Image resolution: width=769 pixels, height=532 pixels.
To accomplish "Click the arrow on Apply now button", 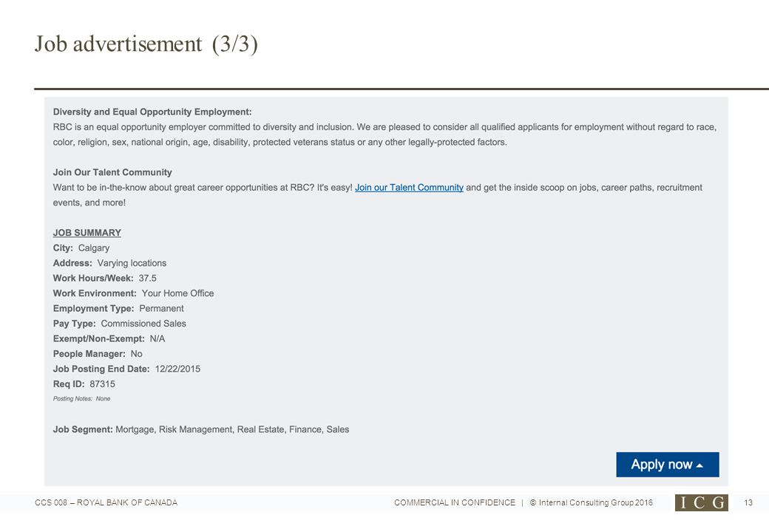I will tap(699, 465).
